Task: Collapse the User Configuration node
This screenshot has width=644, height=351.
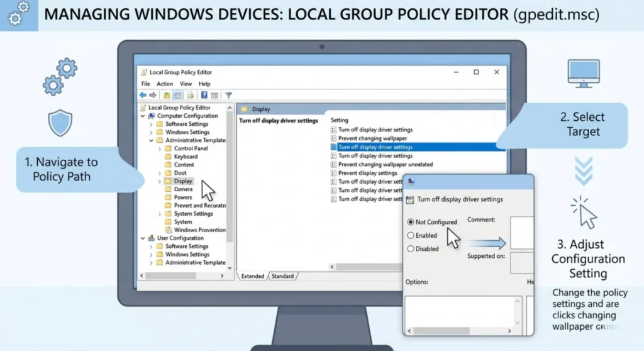Action: [x=143, y=238]
